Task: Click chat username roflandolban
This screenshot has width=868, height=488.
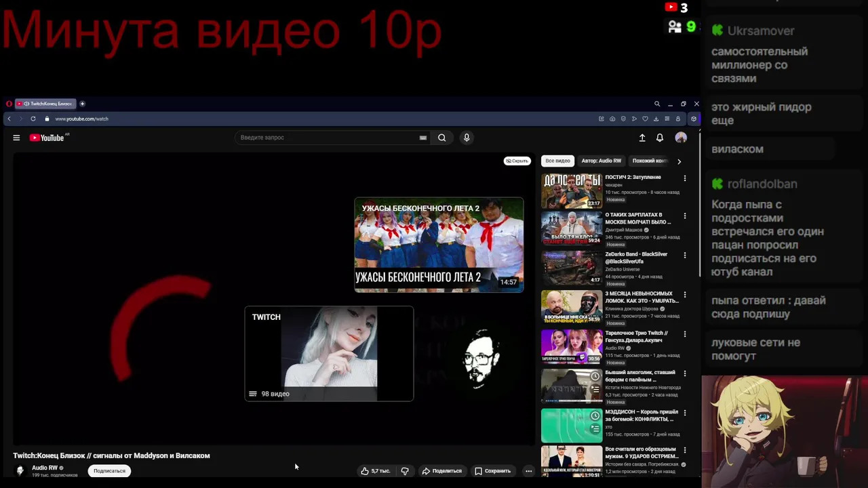Action: click(x=762, y=184)
